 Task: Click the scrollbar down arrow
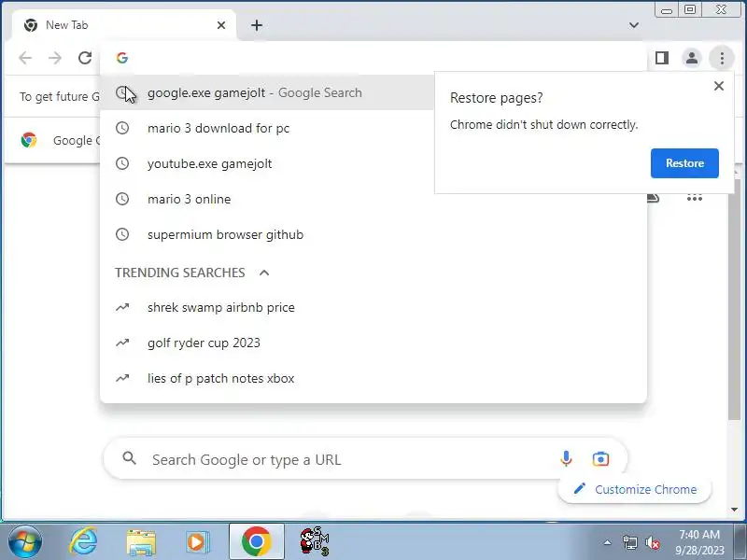734,510
